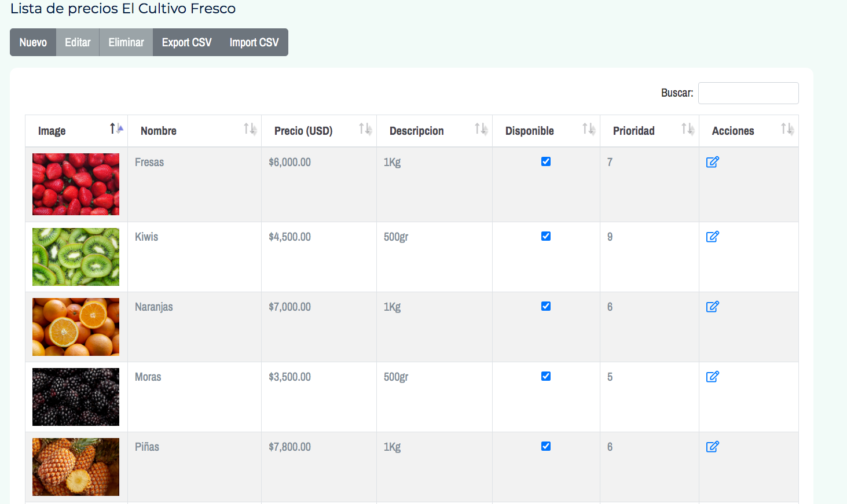Click the edit pencil for Naranjas

712,307
